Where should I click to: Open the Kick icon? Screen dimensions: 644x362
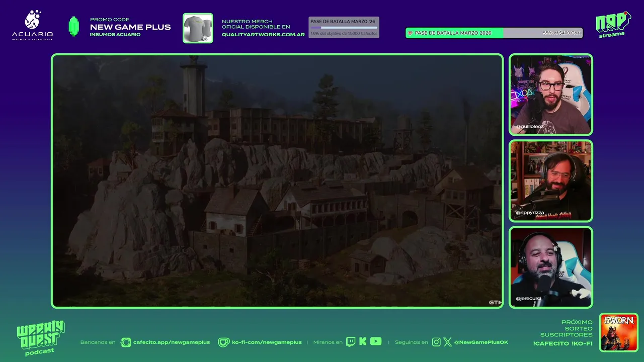point(363,342)
